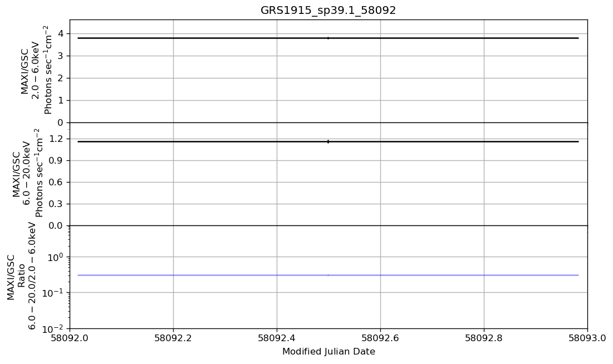Click tick label 0.3 on middle panel

[56, 204]
